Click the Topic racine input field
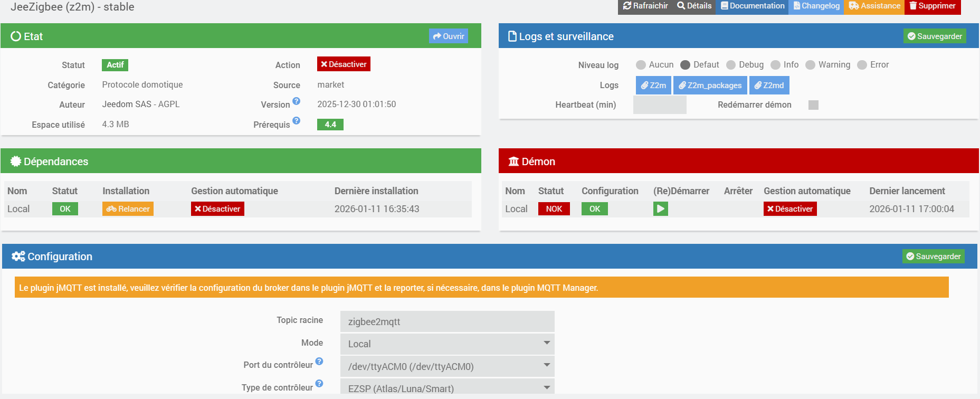This screenshot has width=980, height=399. coord(447,321)
